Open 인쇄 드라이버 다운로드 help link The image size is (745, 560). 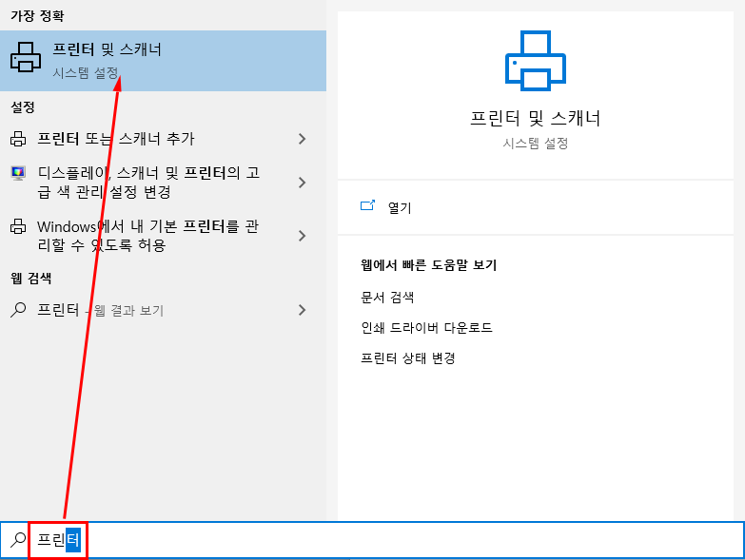[426, 328]
